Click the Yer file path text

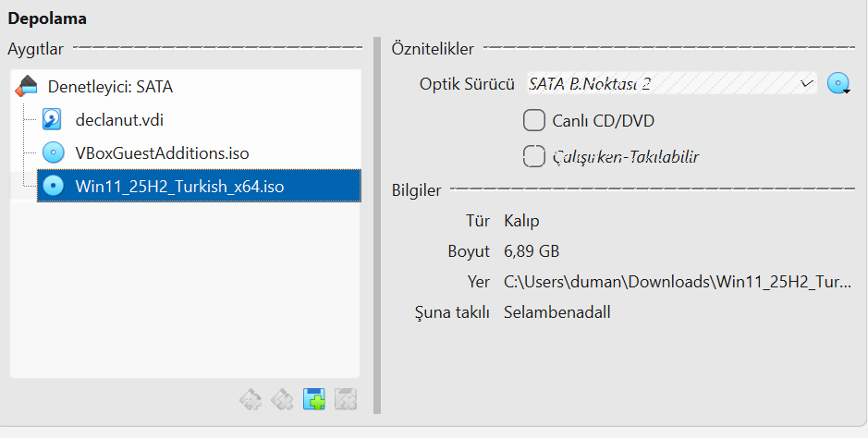point(678,282)
